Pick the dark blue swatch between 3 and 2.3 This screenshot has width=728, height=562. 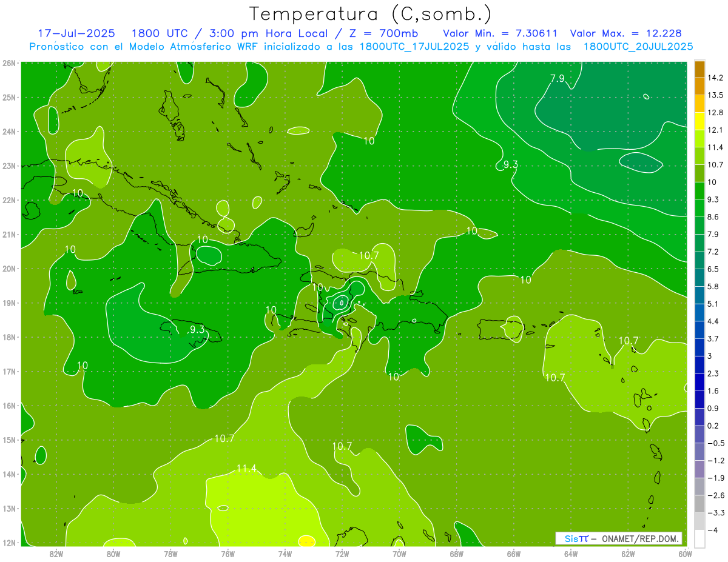[x=699, y=364]
